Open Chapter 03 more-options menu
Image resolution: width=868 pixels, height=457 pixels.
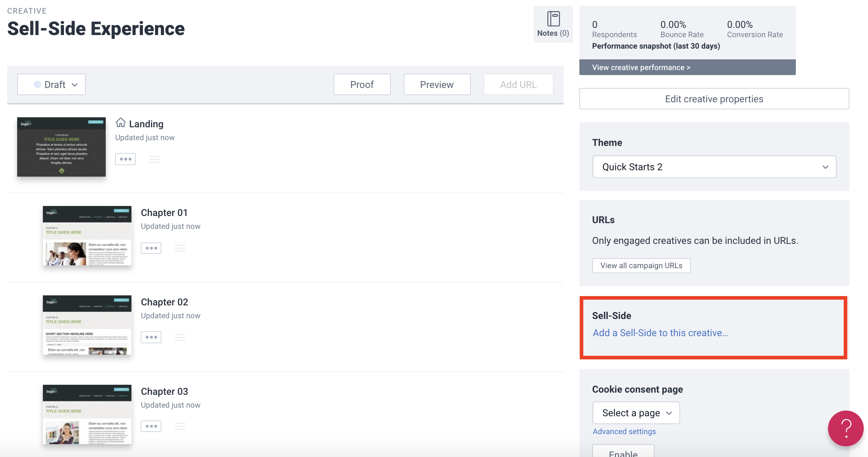click(151, 426)
